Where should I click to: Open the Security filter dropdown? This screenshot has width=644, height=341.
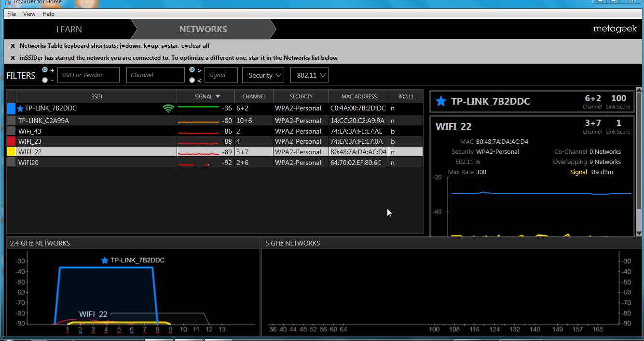tap(263, 75)
